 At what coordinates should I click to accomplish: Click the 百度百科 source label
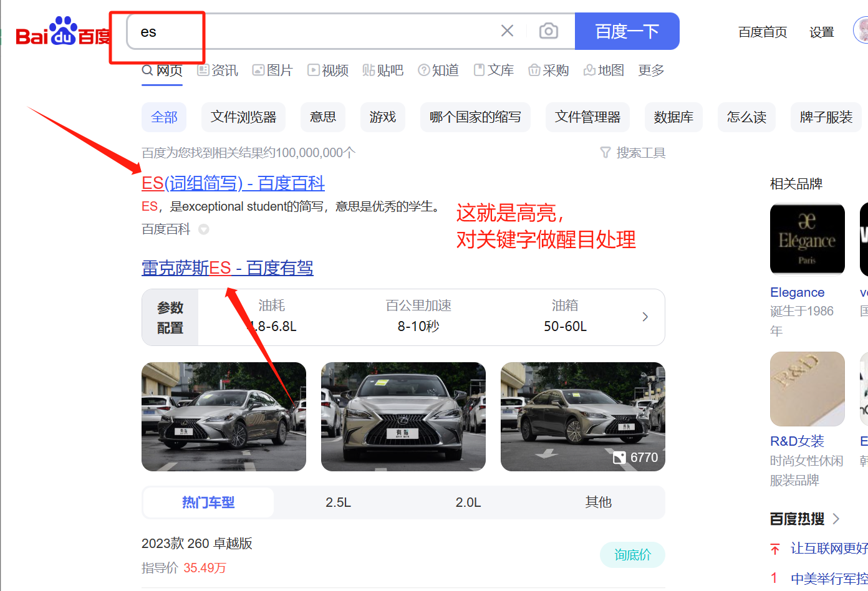tap(166, 229)
